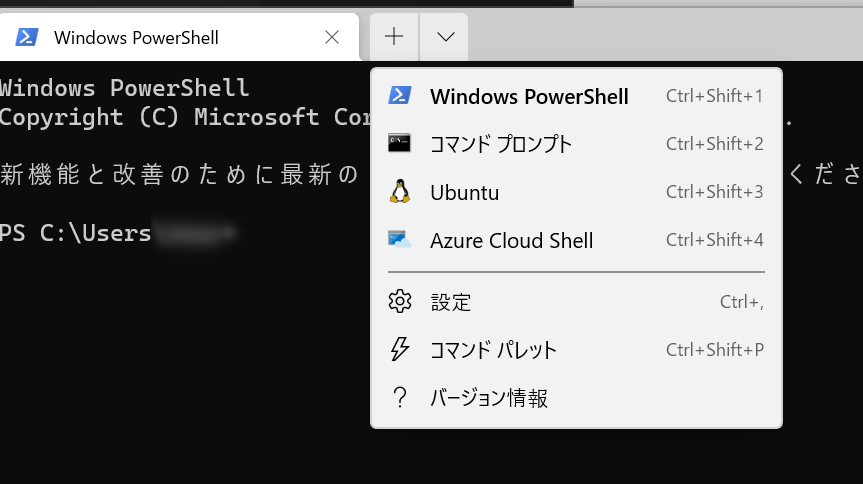Close the Windows PowerShell tab

point(332,37)
